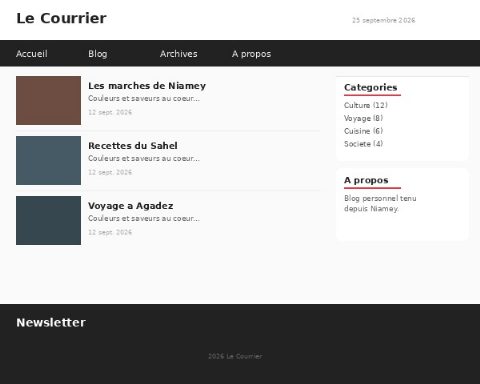The image size is (480, 384).
Task: Click the Categories sidebar heading
Action: click(371, 87)
